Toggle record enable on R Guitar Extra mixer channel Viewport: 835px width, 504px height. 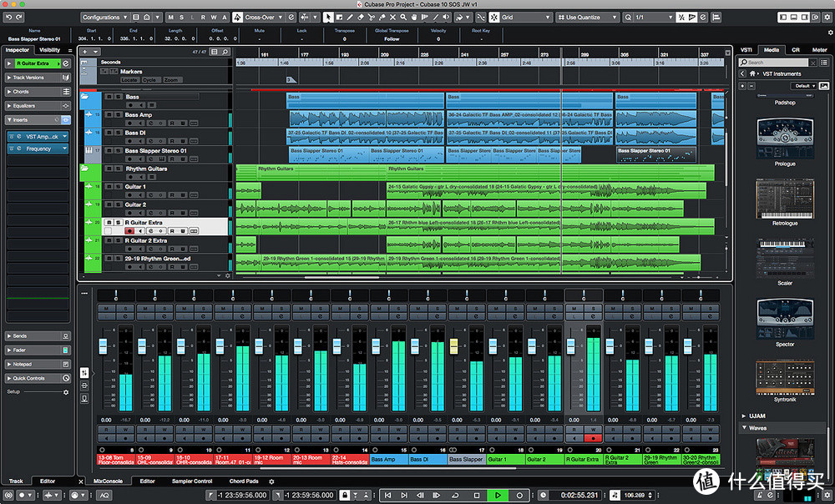tap(593, 439)
